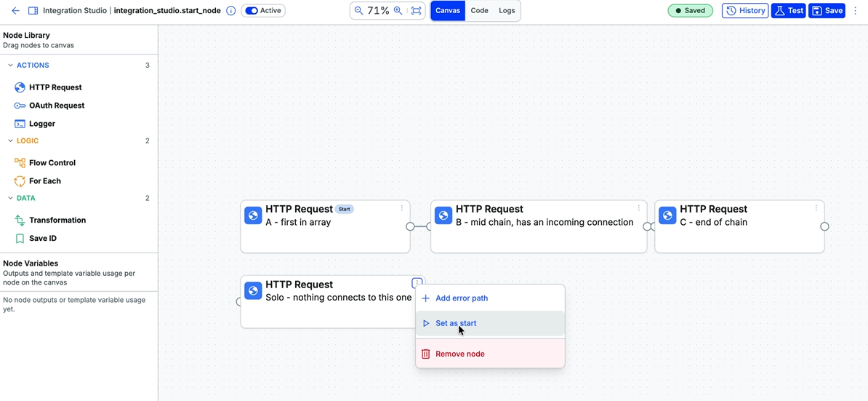This screenshot has height=401, width=868.
Task: Open the top-right kebab menu
Action: 855,10
